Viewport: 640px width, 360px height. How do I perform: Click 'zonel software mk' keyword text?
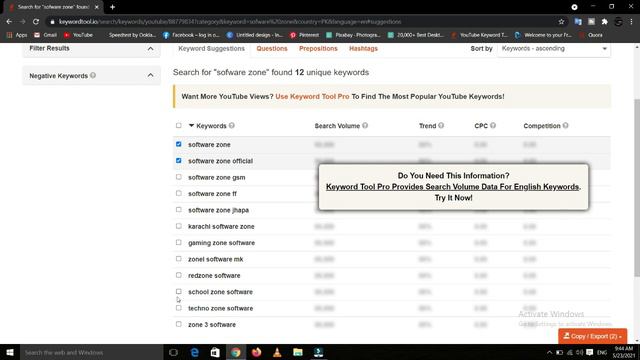click(216, 259)
